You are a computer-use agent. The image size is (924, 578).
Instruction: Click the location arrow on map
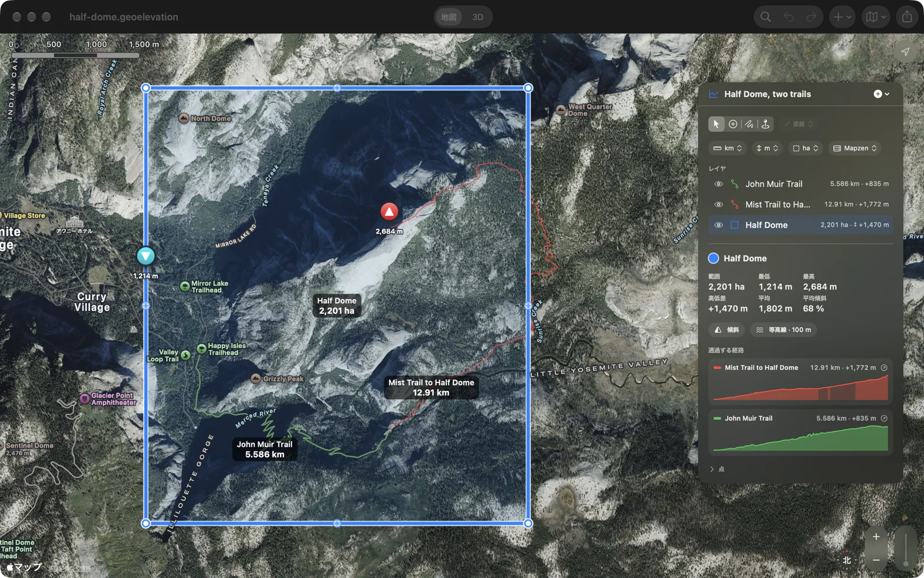905,51
